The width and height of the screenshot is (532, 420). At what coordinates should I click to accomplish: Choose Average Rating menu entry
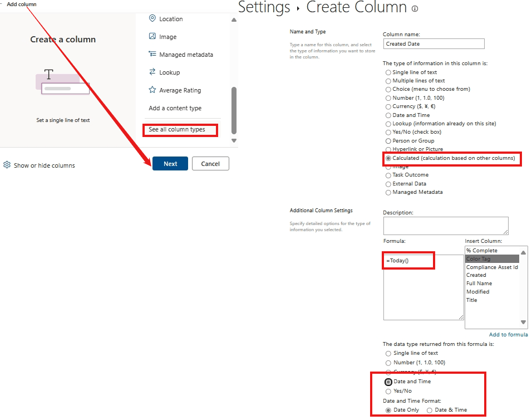pyautogui.click(x=180, y=90)
